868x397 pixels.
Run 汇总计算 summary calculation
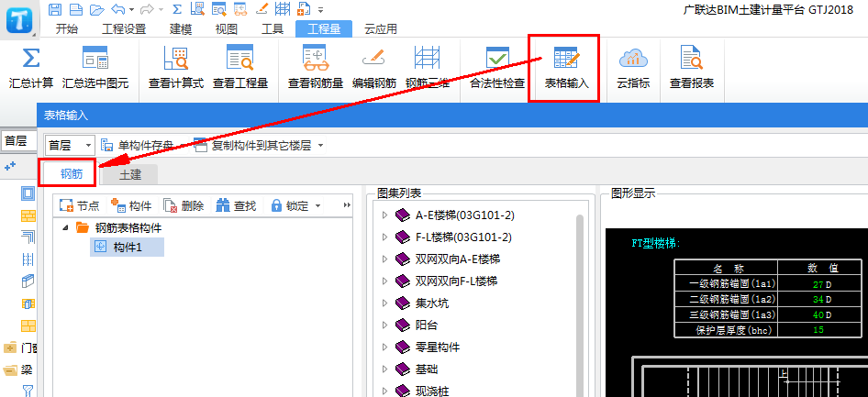pos(31,68)
